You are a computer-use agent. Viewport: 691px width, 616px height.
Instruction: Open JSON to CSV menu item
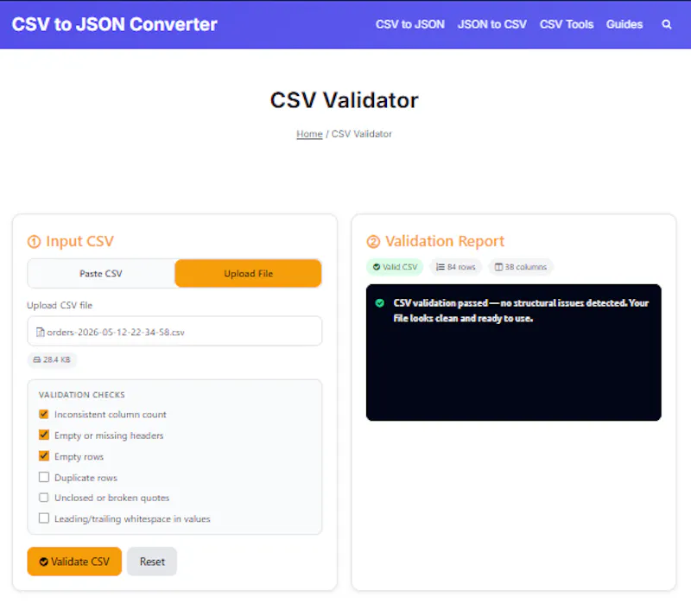click(491, 24)
